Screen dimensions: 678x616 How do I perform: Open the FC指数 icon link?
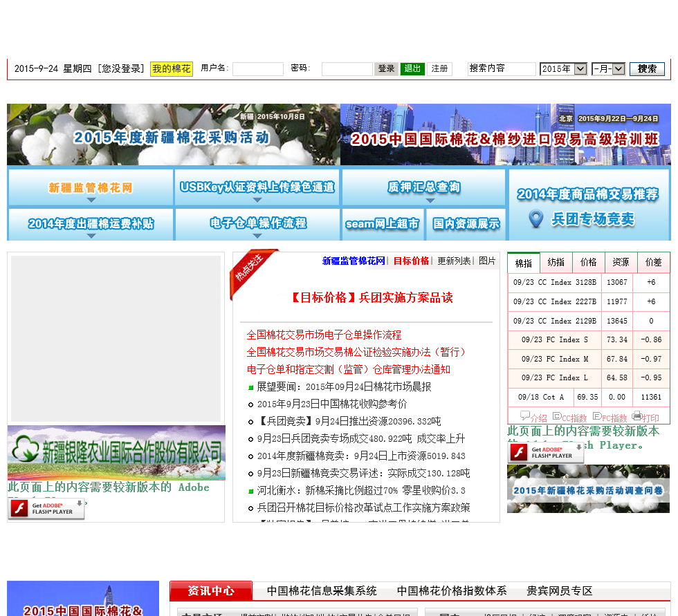597,416
